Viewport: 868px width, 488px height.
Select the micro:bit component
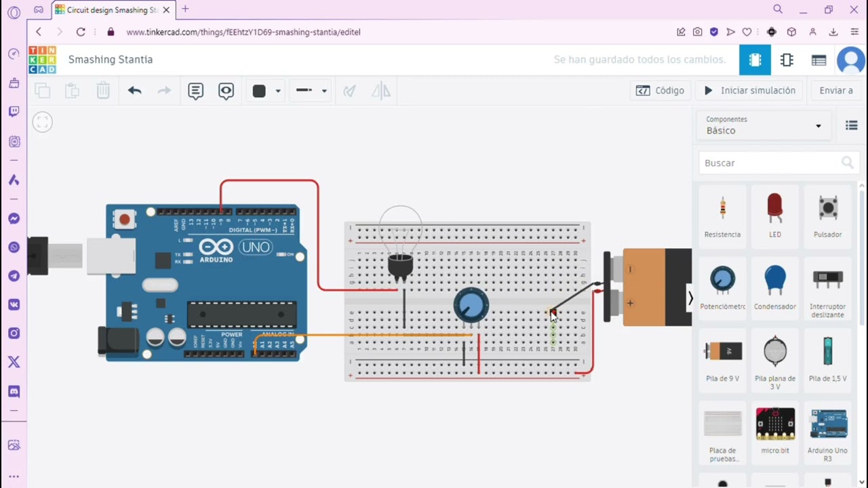tap(774, 432)
